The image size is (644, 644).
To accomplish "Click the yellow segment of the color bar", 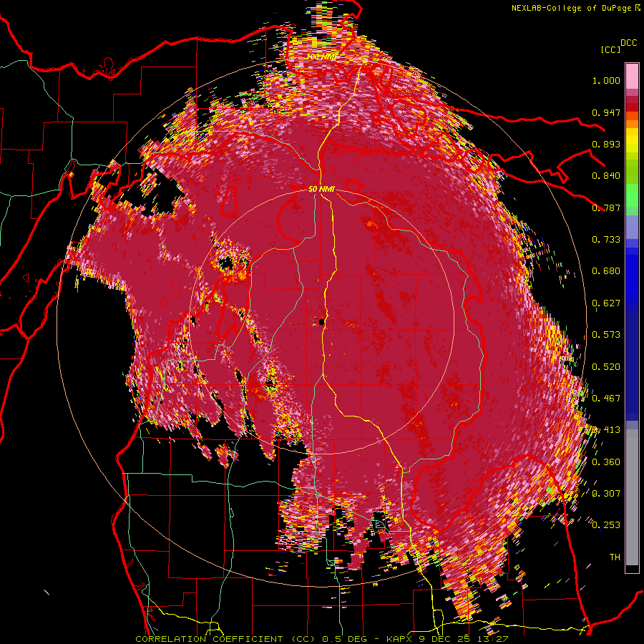I will (632, 142).
